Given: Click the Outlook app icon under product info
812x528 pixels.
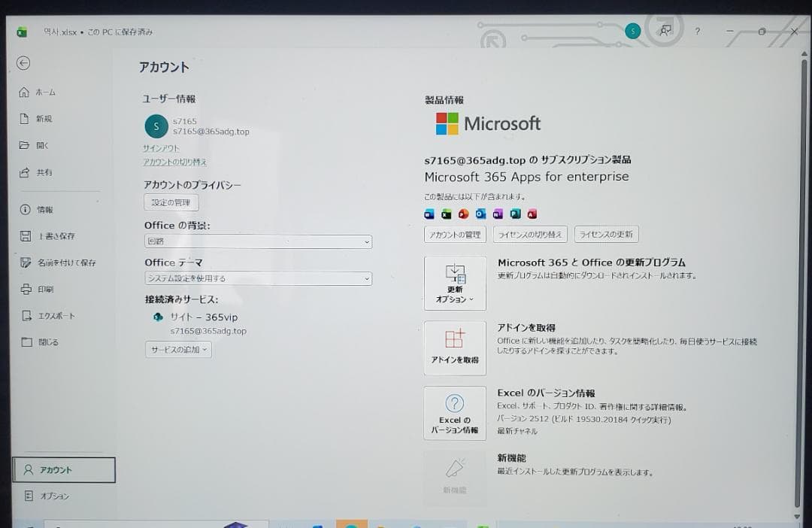Looking at the screenshot, I should tap(480, 214).
